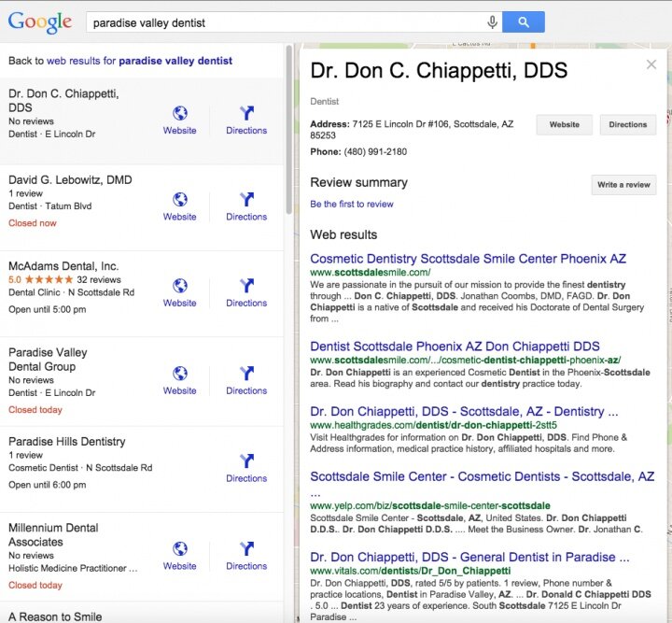The width and height of the screenshot is (672, 623).
Task: Select A Reason to Smile listing title
Action: click(55, 616)
